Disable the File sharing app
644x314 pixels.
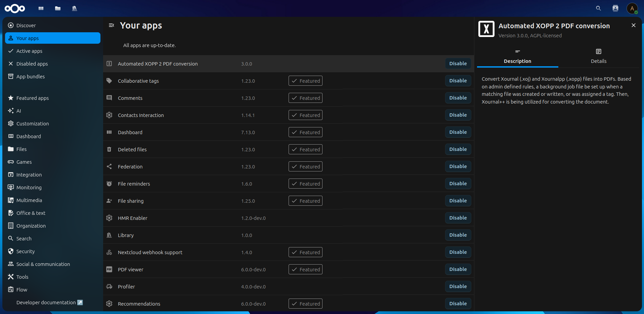458,201
